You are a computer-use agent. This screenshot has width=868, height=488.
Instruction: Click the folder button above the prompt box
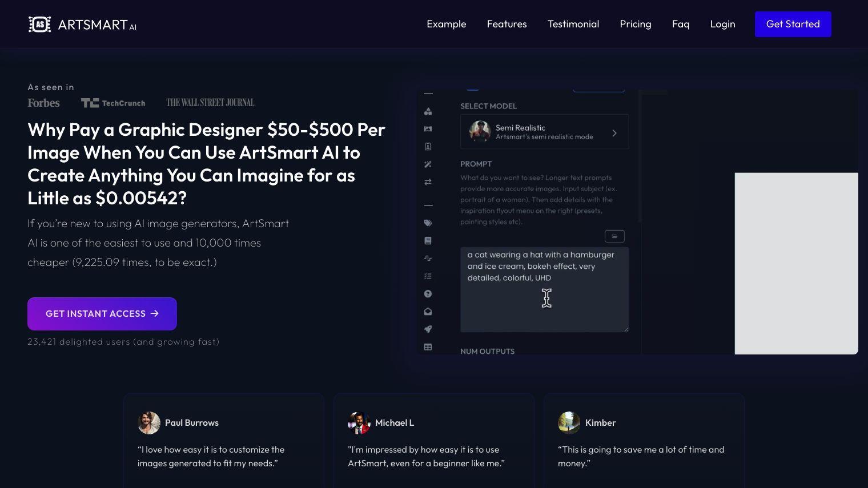[614, 236]
